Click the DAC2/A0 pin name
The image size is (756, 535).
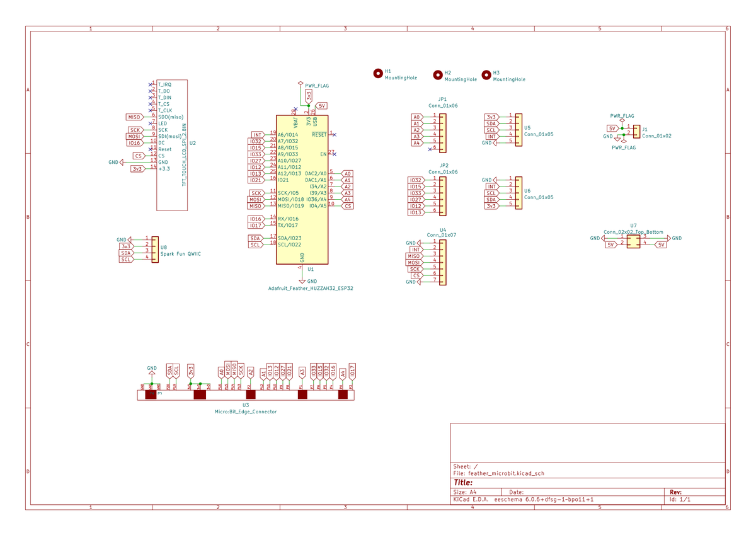tap(316, 173)
